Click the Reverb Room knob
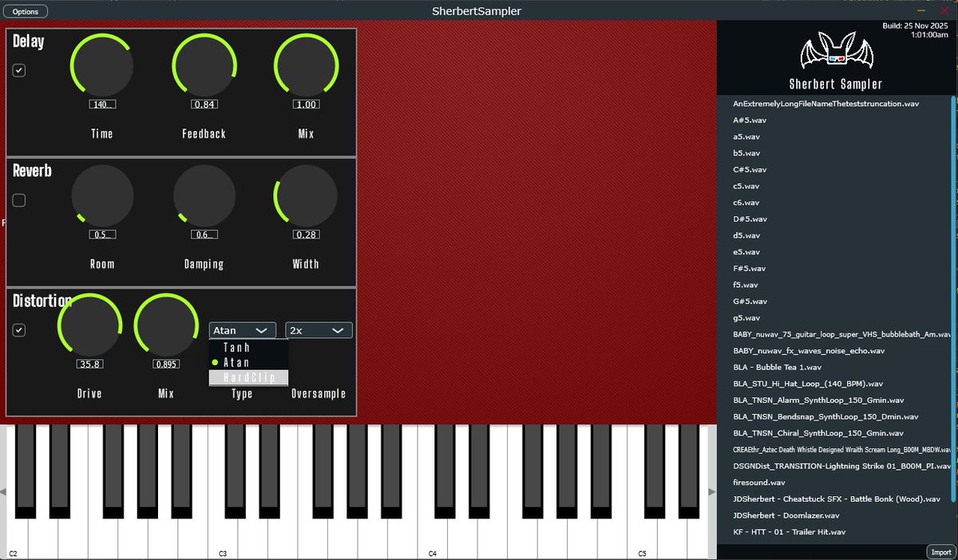This screenshot has width=958, height=560. 102,196
